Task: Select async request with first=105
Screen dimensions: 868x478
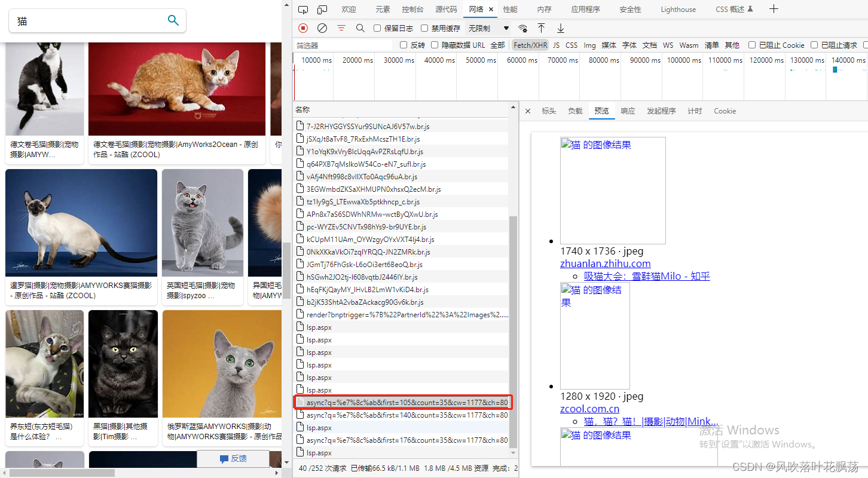Action: click(402, 402)
